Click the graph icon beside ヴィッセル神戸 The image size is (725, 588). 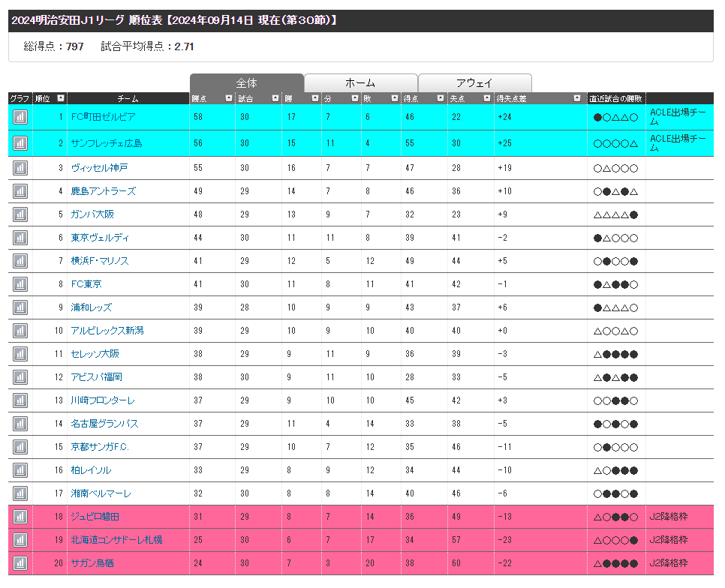20,168
